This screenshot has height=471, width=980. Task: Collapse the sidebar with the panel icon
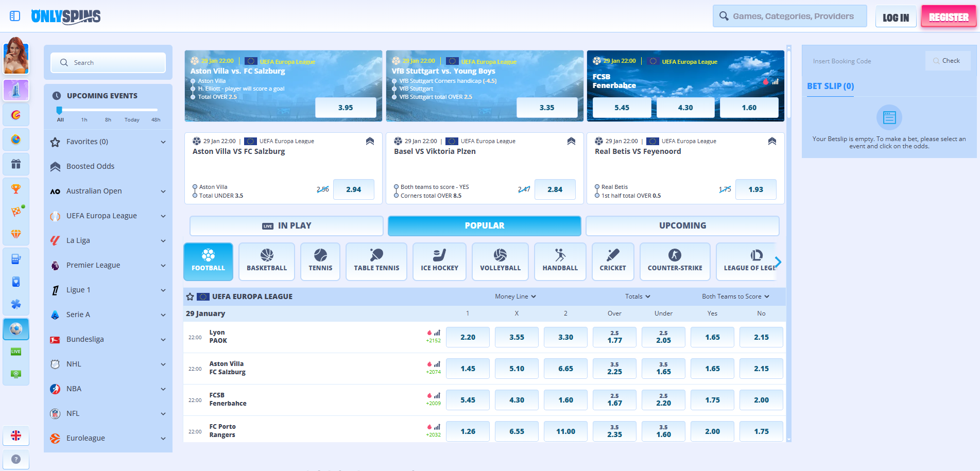click(x=15, y=16)
